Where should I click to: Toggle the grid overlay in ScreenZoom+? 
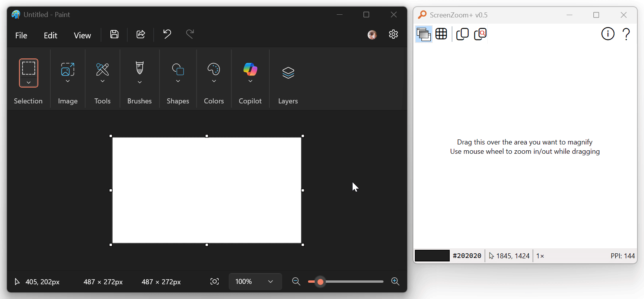pyautogui.click(x=441, y=34)
